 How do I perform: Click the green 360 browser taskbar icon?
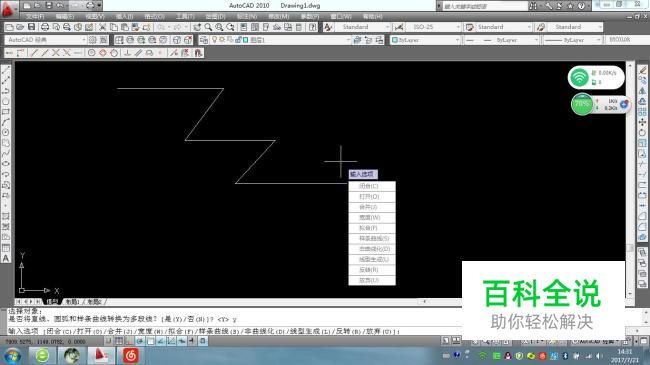coord(42,356)
